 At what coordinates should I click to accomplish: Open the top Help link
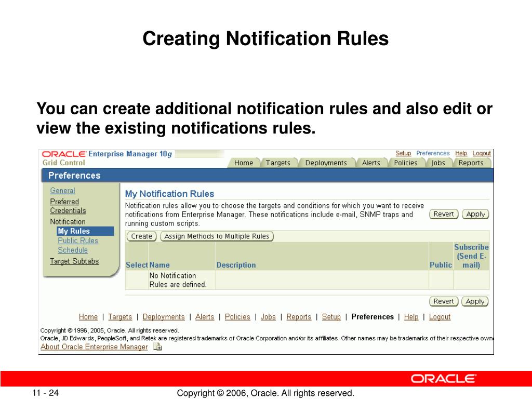[461, 153]
